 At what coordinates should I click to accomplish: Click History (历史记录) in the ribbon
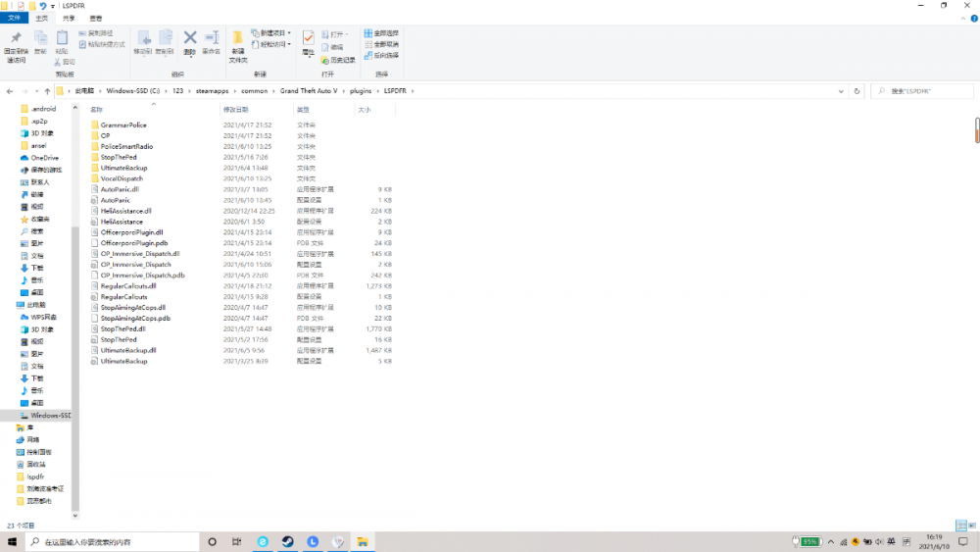click(338, 60)
